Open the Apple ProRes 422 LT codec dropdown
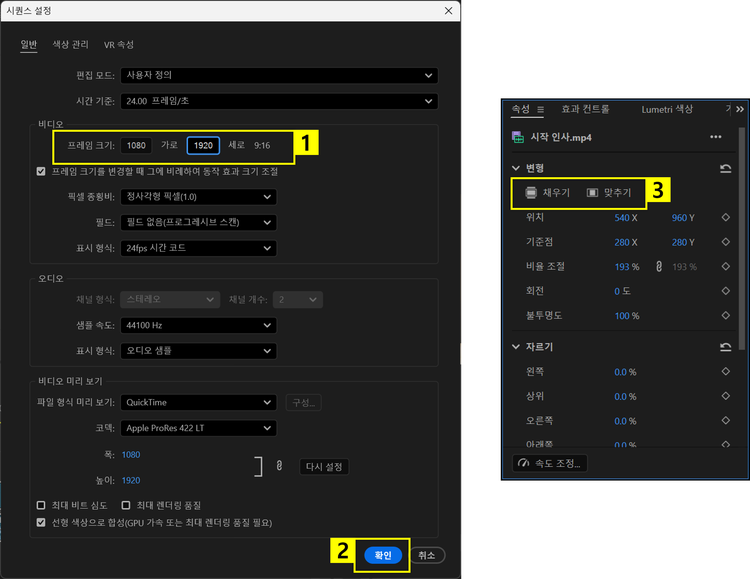 (x=199, y=428)
